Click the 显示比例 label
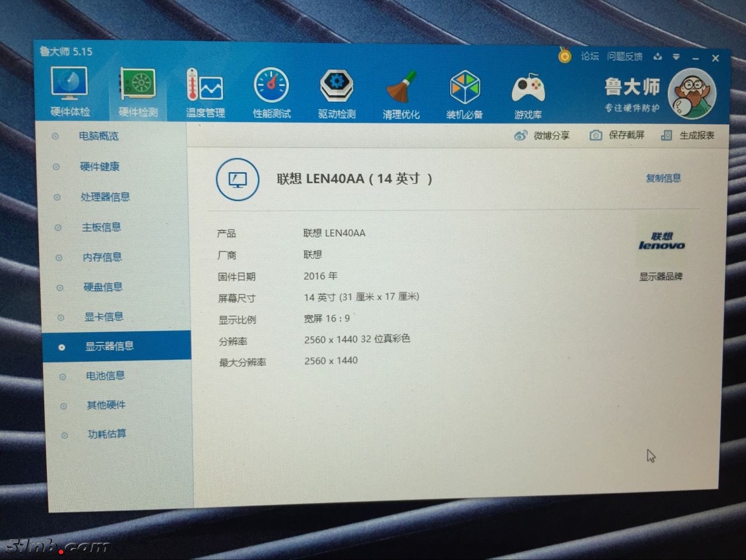Screen dimensions: 746x560 [237, 320]
